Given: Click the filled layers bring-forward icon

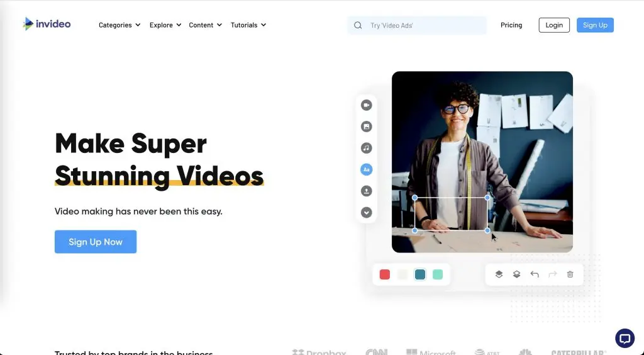Looking at the screenshot, I should 499,274.
